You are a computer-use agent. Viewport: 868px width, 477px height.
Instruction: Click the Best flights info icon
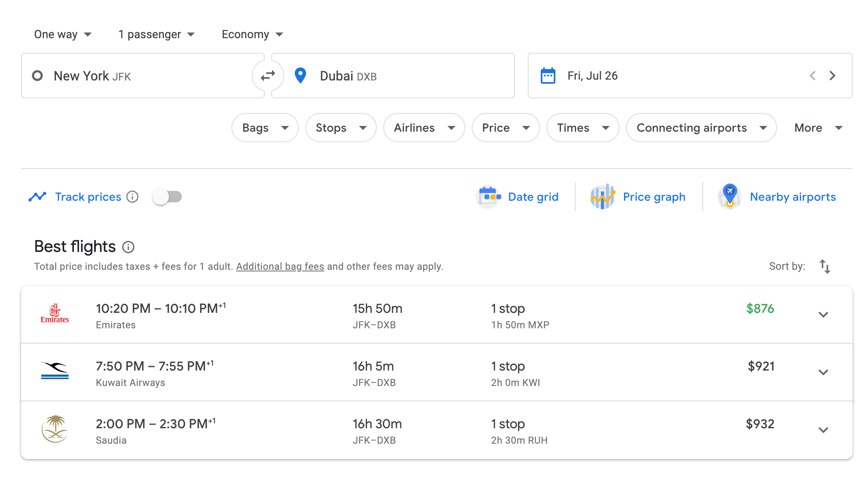[x=128, y=247]
